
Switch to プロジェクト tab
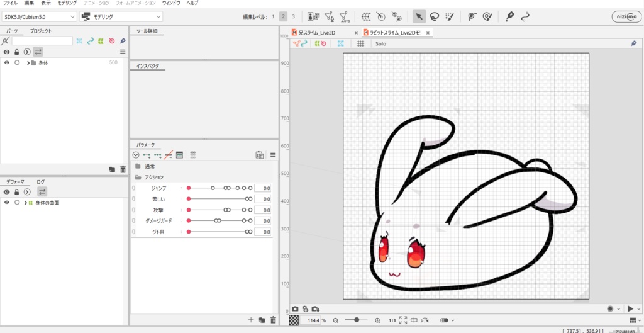click(x=41, y=31)
